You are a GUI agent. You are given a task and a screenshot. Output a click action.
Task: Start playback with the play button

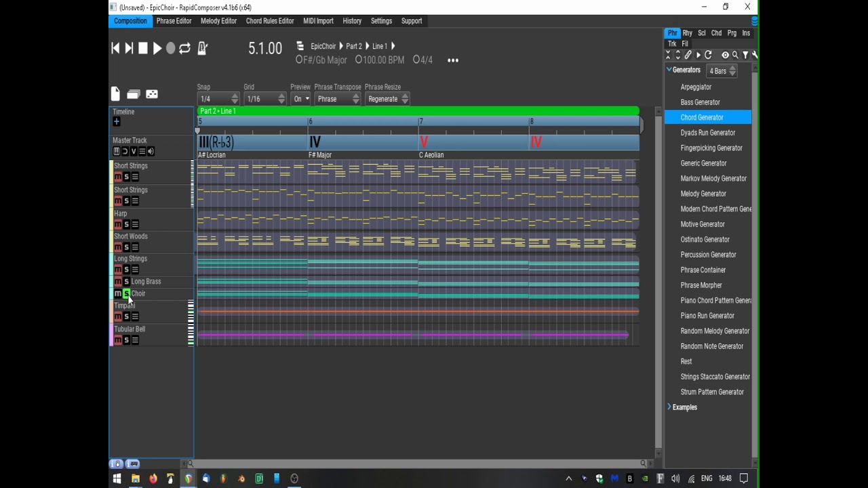(x=157, y=48)
